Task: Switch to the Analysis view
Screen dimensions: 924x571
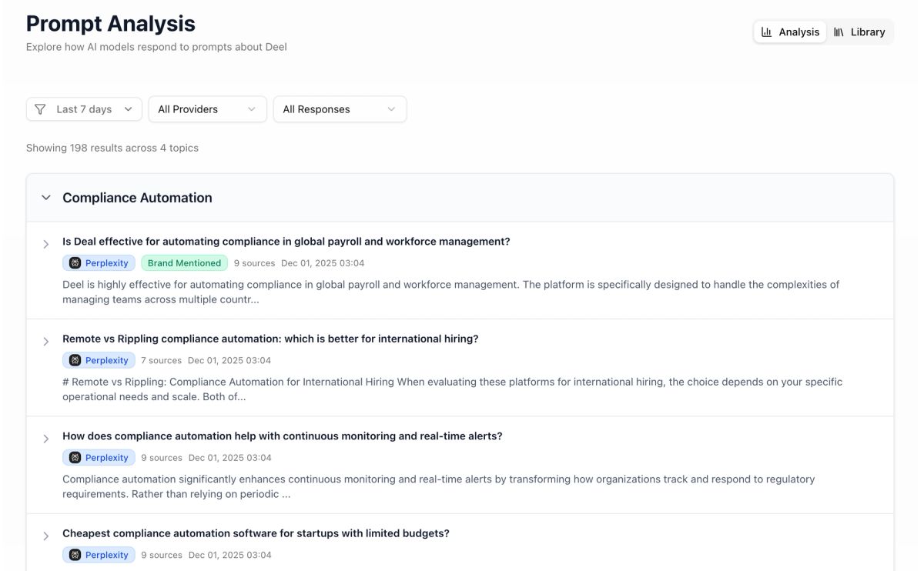Action: (790, 32)
